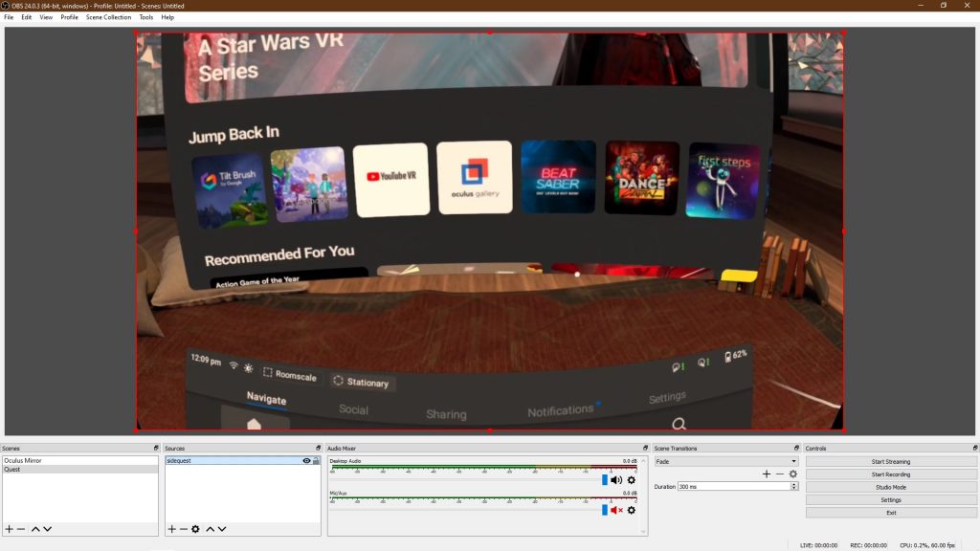The height and width of the screenshot is (551, 980).
Task: Click the Start Streaming button
Action: coord(891,462)
